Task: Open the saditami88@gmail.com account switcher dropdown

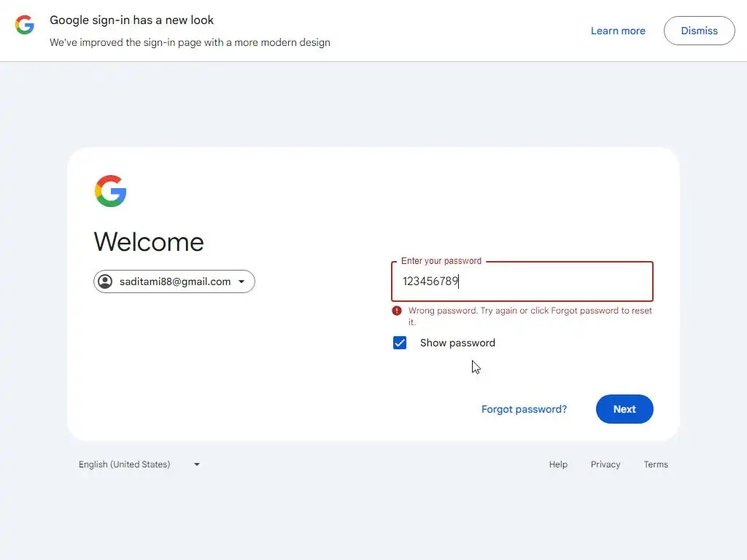Action: 174,281
